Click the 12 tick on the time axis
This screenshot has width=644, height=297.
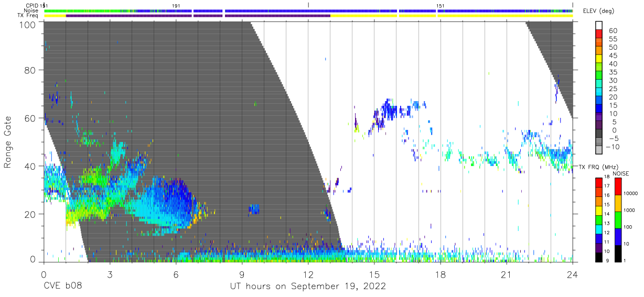pos(308,274)
